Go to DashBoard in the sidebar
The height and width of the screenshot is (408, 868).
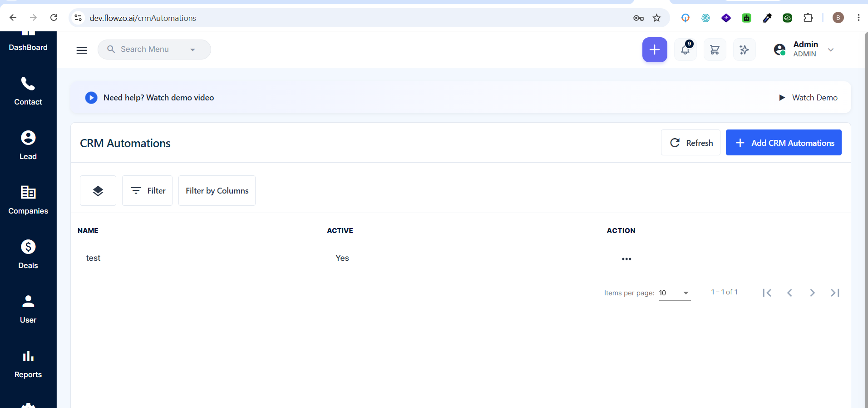click(x=28, y=42)
